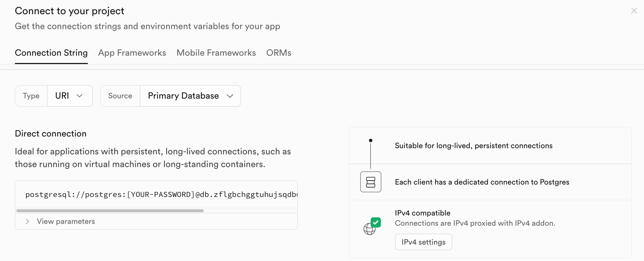644x261 pixels.
Task: Click the horizontal scrollbar under connection string
Action: (x=110, y=211)
